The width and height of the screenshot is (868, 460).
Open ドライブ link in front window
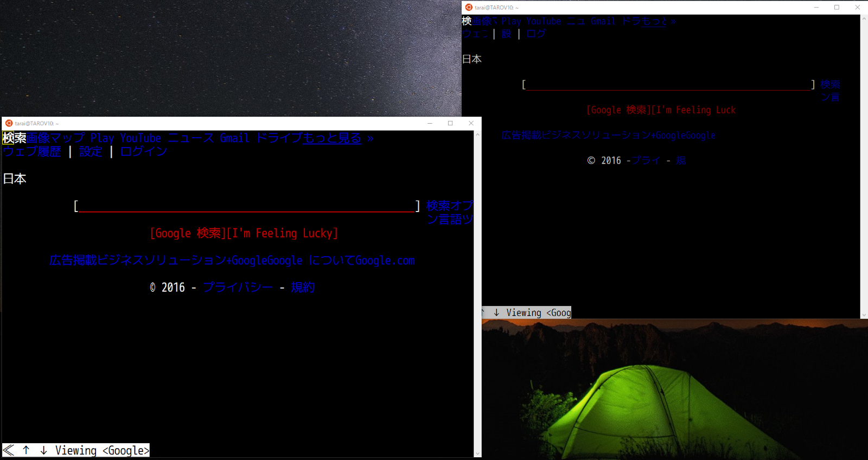click(278, 138)
